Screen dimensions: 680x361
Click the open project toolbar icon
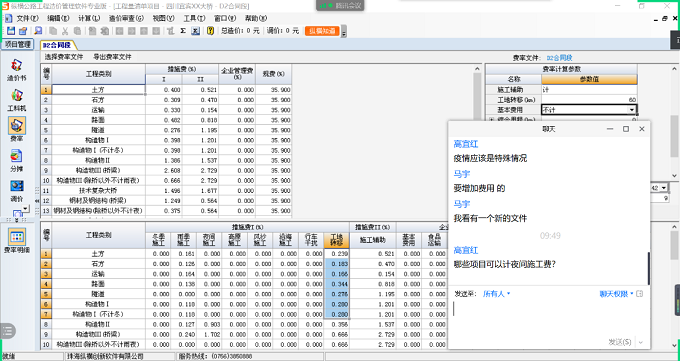23,31
